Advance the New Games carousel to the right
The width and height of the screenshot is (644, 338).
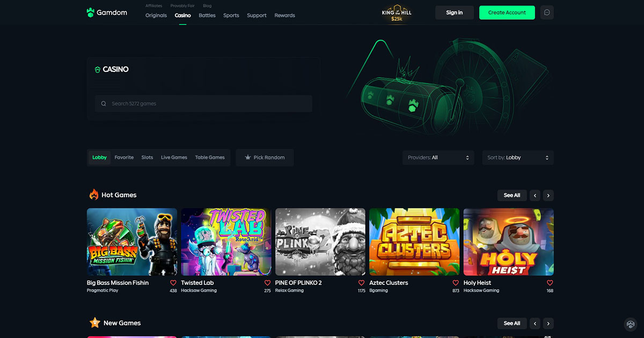[548, 324]
